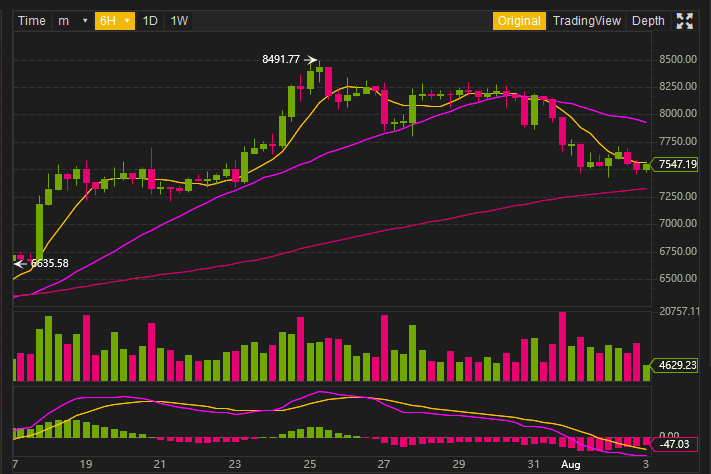This screenshot has height=474, width=711.
Task: Click the 7000.00 price axis label
Action: [x=678, y=223]
